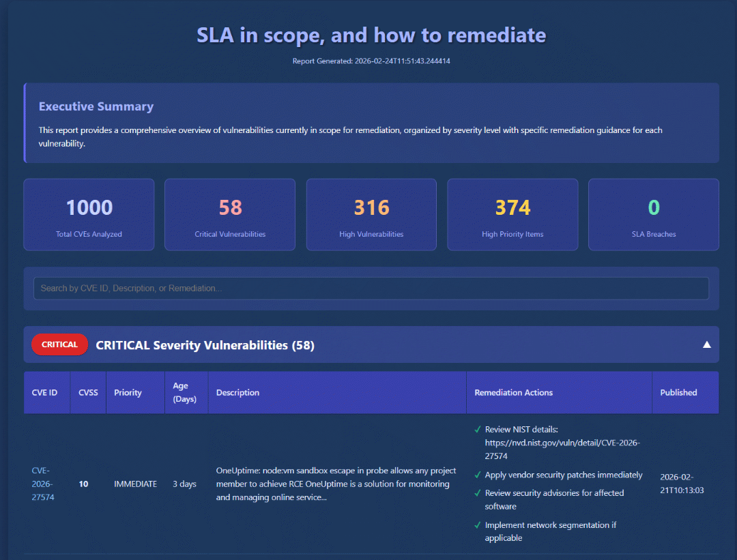Click the IMMEDIATE priority cell
The height and width of the screenshot is (560, 737).
pyautogui.click(x=135, y=484)
